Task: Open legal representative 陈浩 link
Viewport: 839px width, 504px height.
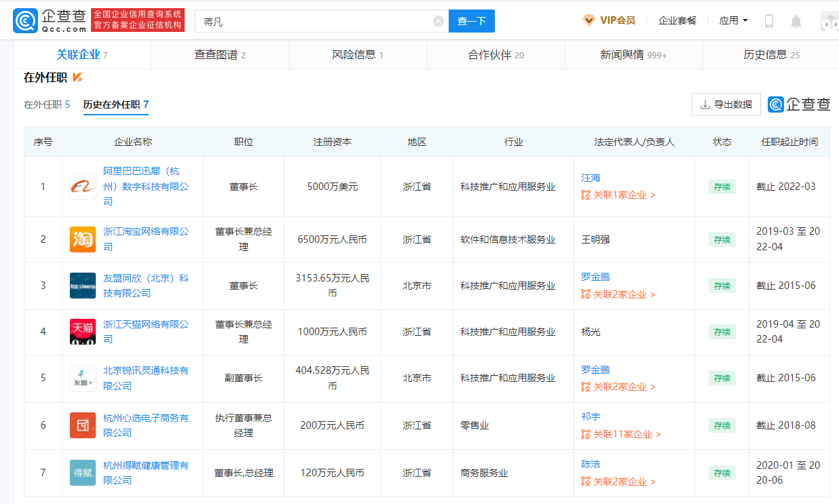Action: coord(591,464)
